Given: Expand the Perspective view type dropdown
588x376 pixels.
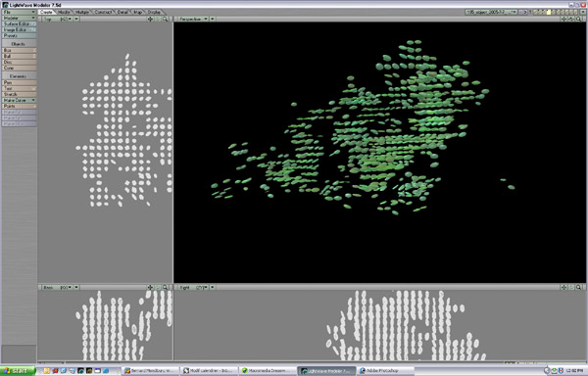Looking at the screenshot, I should coord(193,19).
